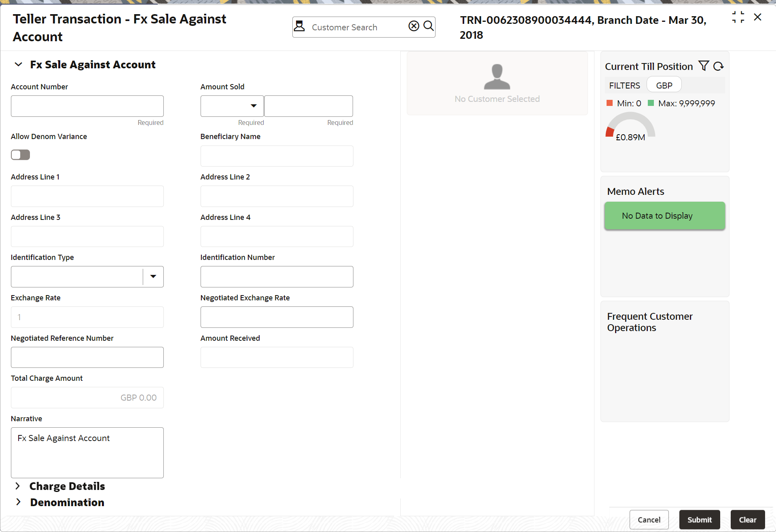Close the Fx Sale teller transaction window
This screenshot has width=776, height=532.
click(757, 17)
